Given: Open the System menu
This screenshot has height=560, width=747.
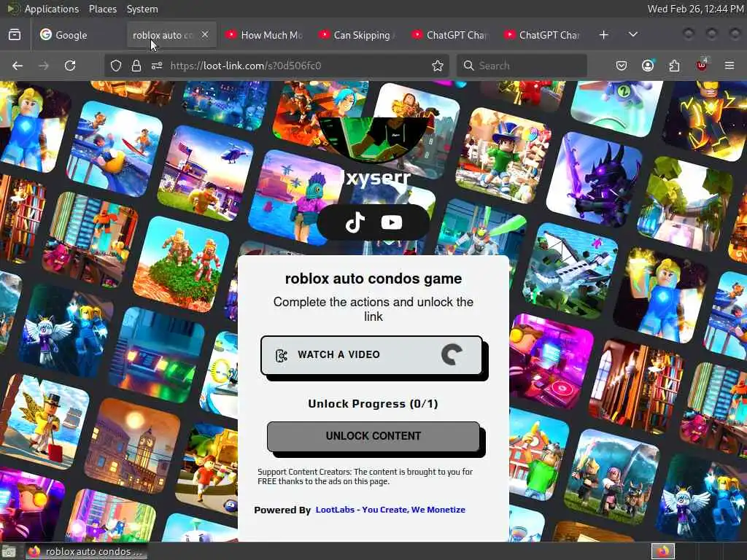Looking at the screenshot, I should (x=142, y=9).
